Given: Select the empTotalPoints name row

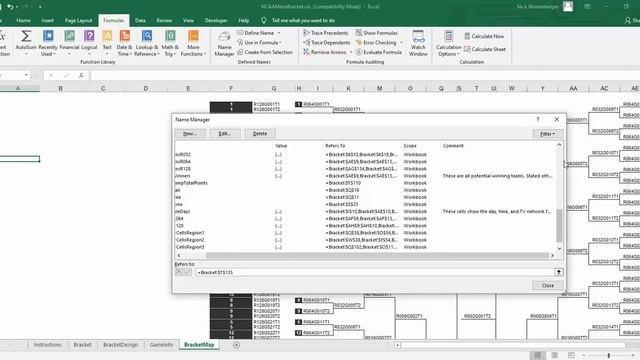Looking at the screenshot, I should point(366,183).
